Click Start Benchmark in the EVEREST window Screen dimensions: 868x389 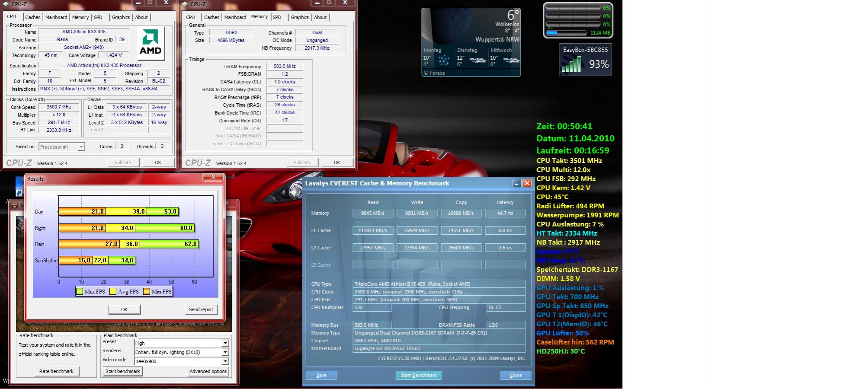point(419,375)
